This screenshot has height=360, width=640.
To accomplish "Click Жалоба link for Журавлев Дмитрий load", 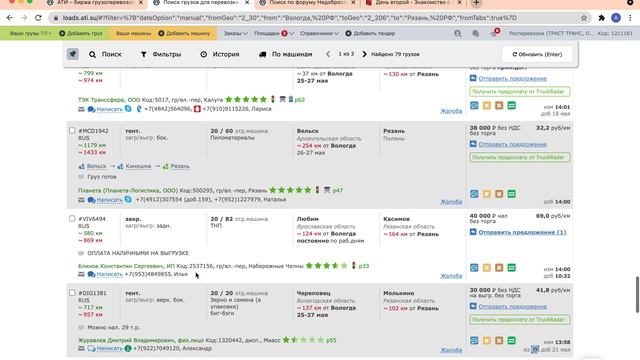I will (451, 350).
